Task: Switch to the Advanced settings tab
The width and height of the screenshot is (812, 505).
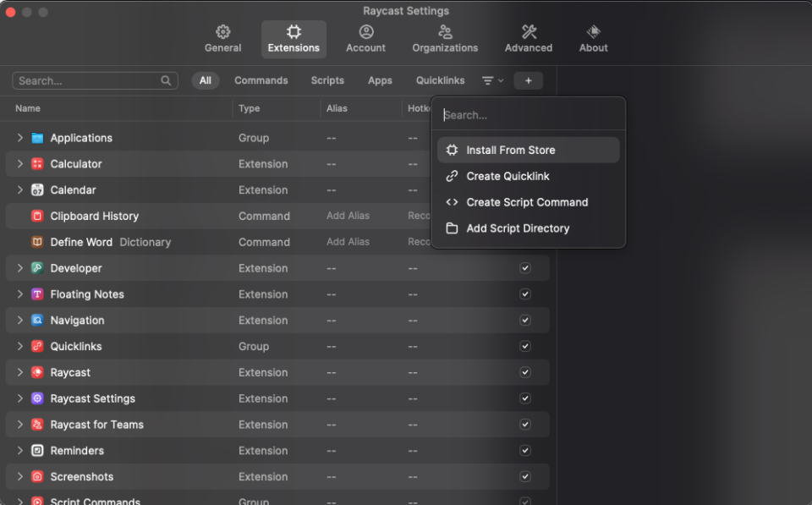Action: (x=529, y=39)
